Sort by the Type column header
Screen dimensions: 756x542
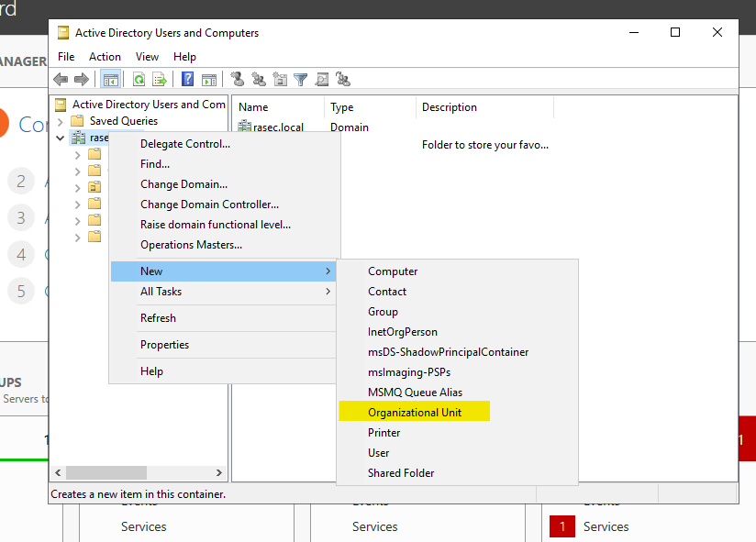click(370, 107)
